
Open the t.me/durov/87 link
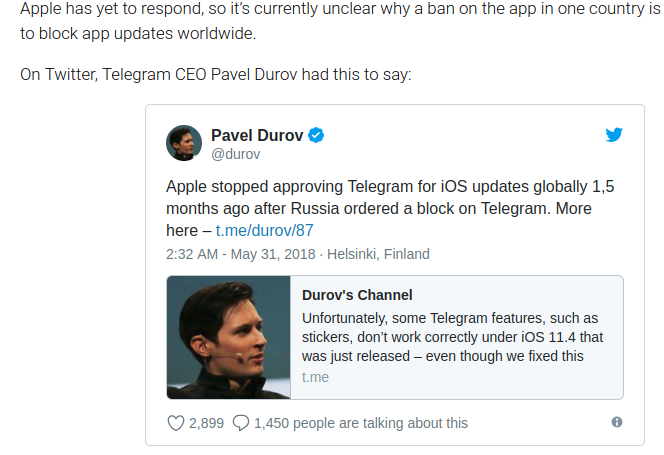264,230
